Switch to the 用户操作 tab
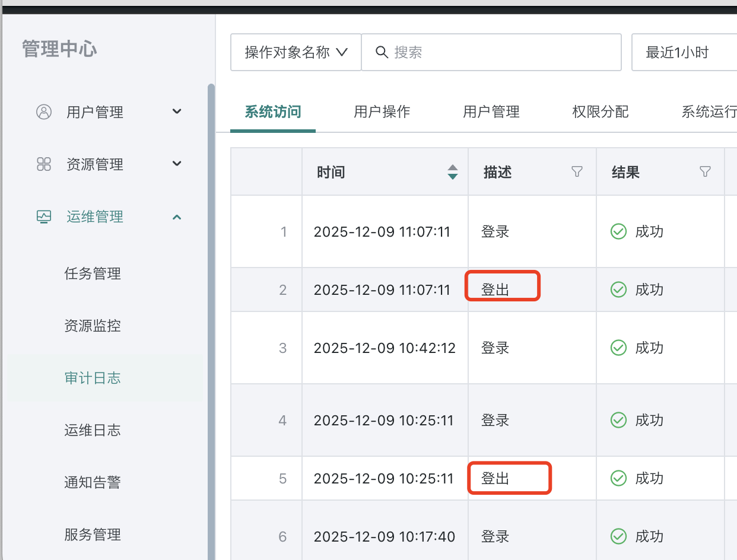The height and width of the screenshot is (560, 737). click(x=382, y=112)
